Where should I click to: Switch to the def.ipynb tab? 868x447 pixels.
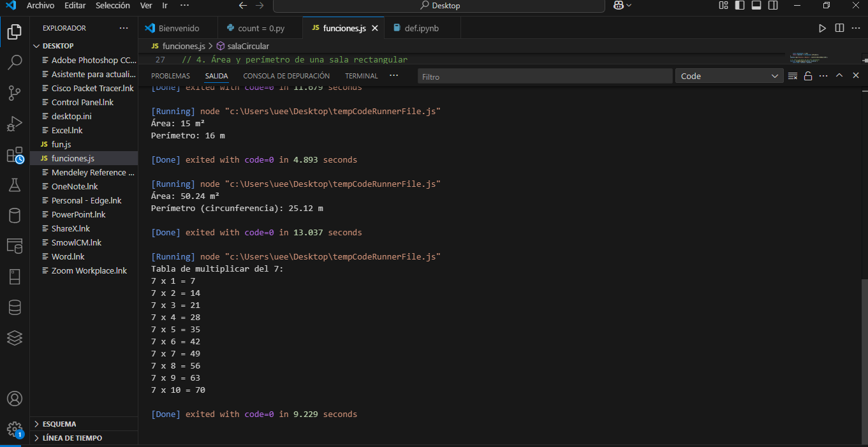(x=423, y=28)
